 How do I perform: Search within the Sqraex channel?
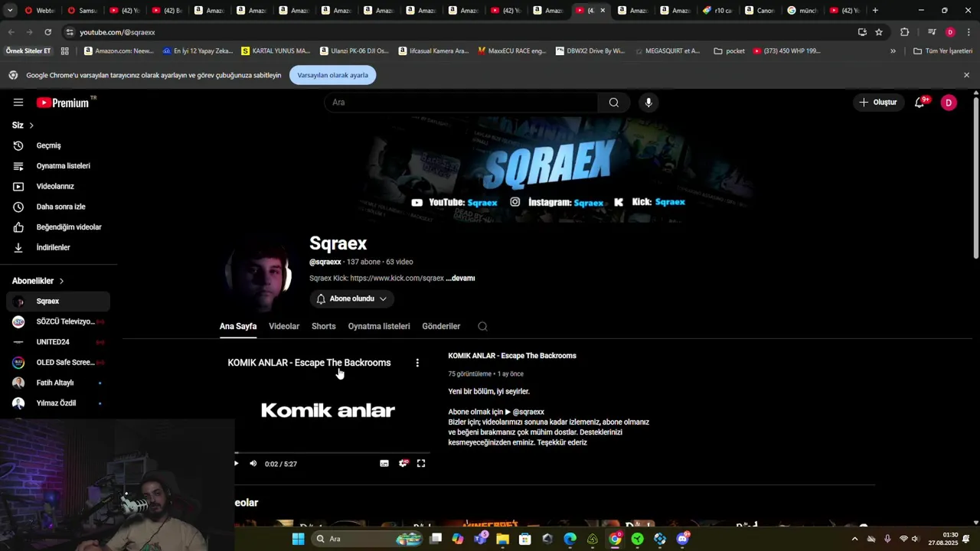482,326
